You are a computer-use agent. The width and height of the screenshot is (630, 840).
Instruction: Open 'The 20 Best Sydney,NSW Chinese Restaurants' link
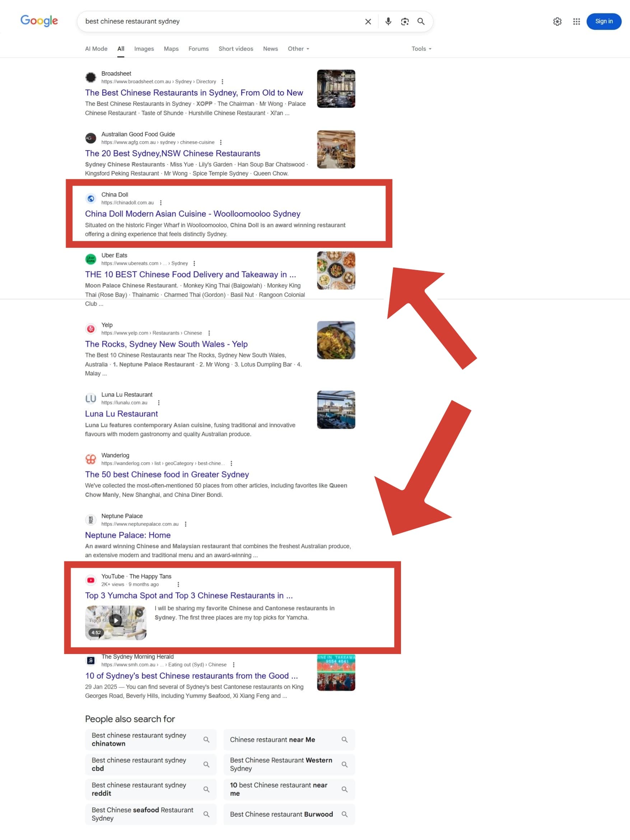click(173, 154)
